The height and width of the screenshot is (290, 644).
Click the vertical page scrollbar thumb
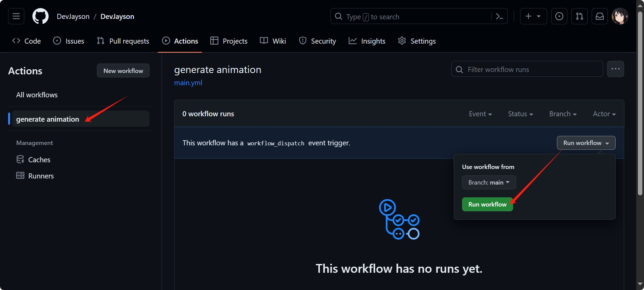pyautogui.click(x=640, y=103)
